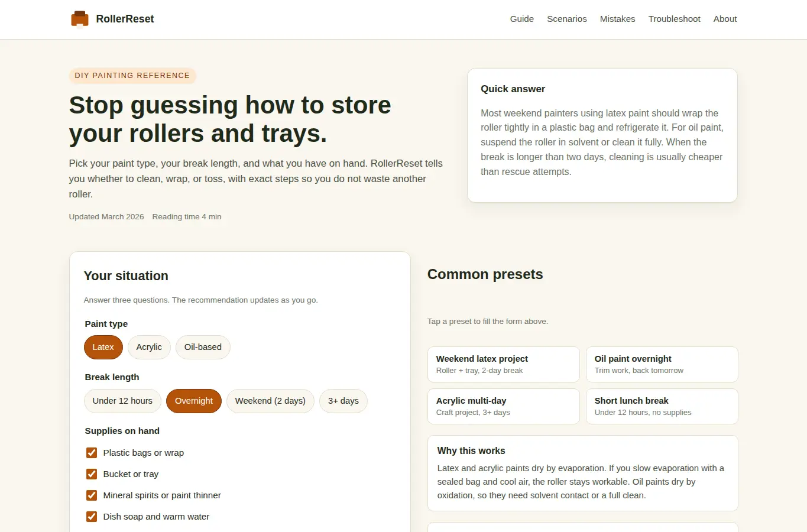807x532 pixels.
Task: Open the Mistakes nav item
Action: 618,19
